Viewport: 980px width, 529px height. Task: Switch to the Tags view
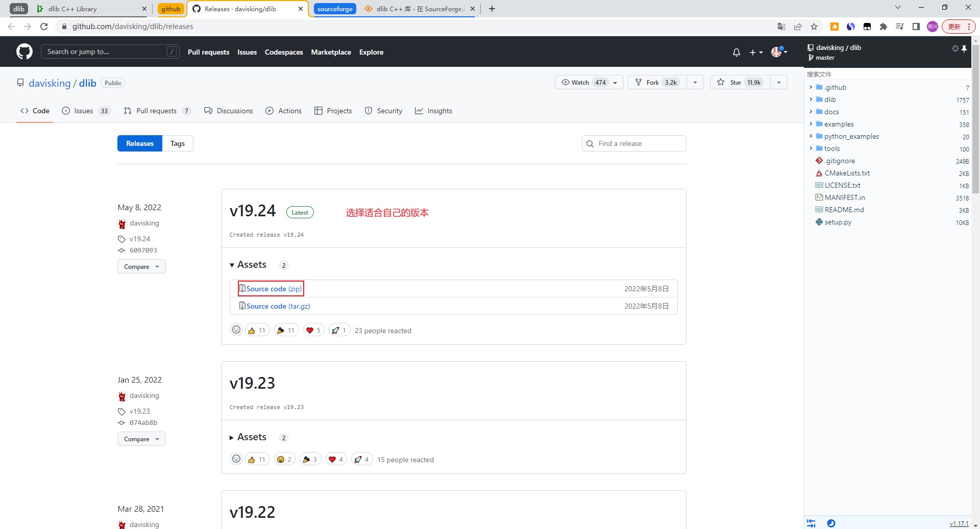[x=178, y=143]
